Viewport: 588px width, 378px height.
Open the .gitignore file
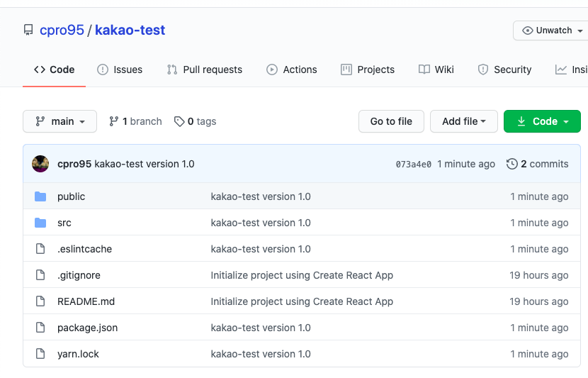(79, 275)
